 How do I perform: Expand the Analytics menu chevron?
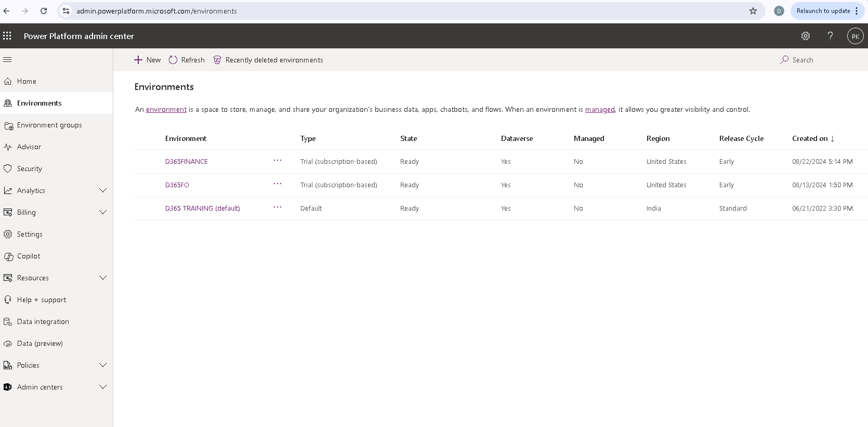coord(103,190)
